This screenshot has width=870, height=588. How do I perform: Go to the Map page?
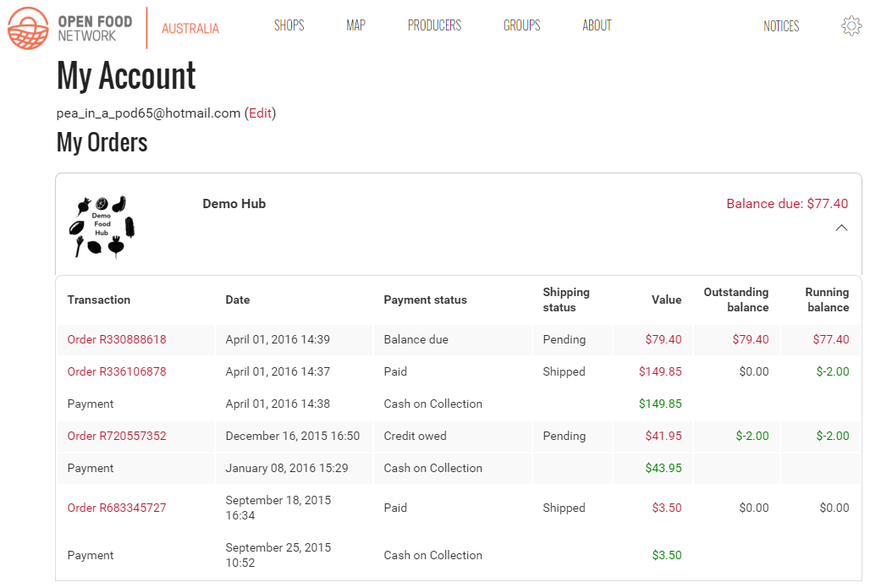pos(355,25)
